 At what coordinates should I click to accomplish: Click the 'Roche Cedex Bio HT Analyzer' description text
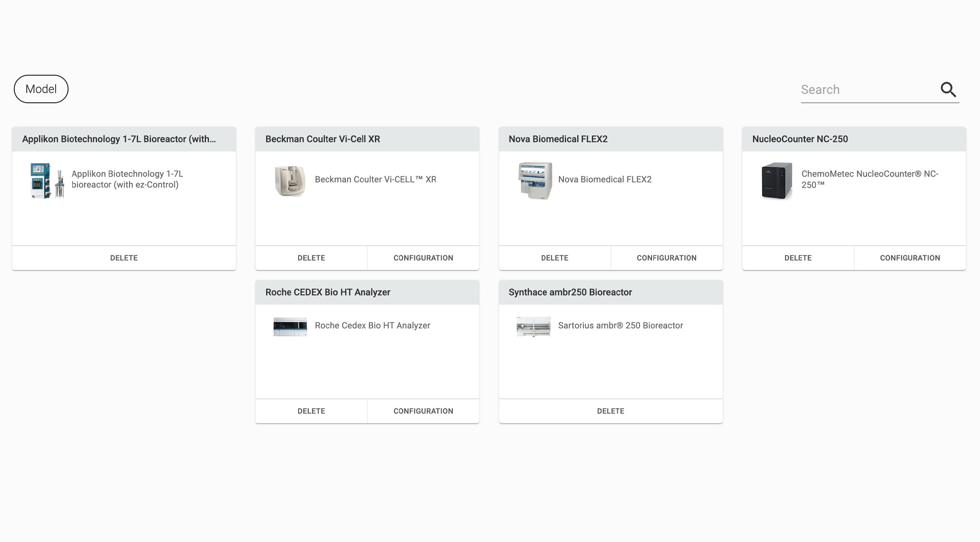tap(373, 325)
